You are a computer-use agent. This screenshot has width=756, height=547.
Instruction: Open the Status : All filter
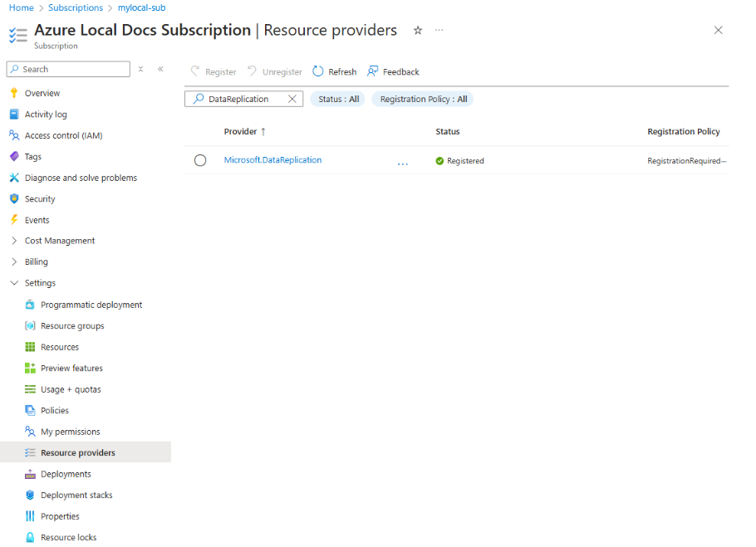click(338, 99)
